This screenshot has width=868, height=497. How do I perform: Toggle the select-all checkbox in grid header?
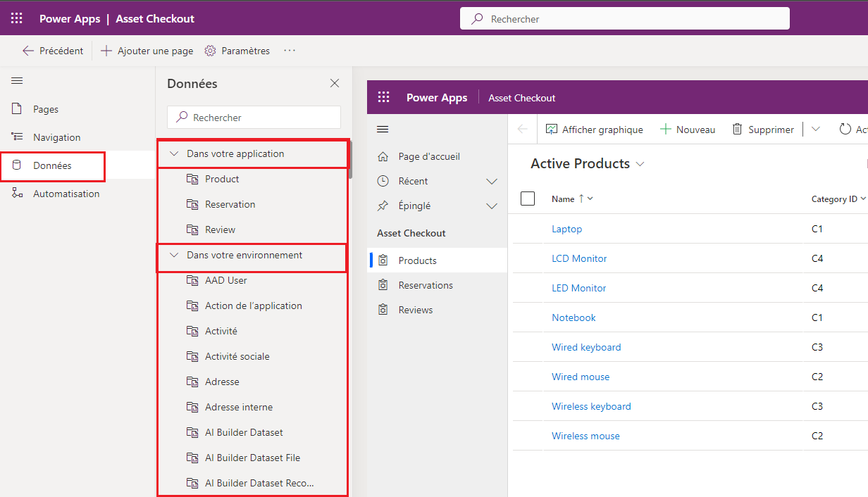click(x=528, y=199)
